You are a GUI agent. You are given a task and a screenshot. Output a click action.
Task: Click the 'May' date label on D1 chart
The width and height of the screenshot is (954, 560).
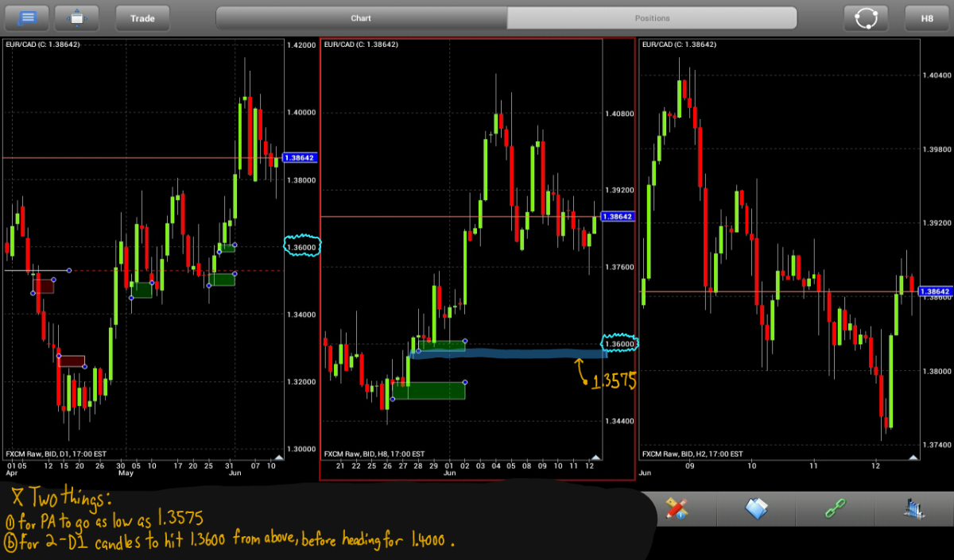point(126,473)
